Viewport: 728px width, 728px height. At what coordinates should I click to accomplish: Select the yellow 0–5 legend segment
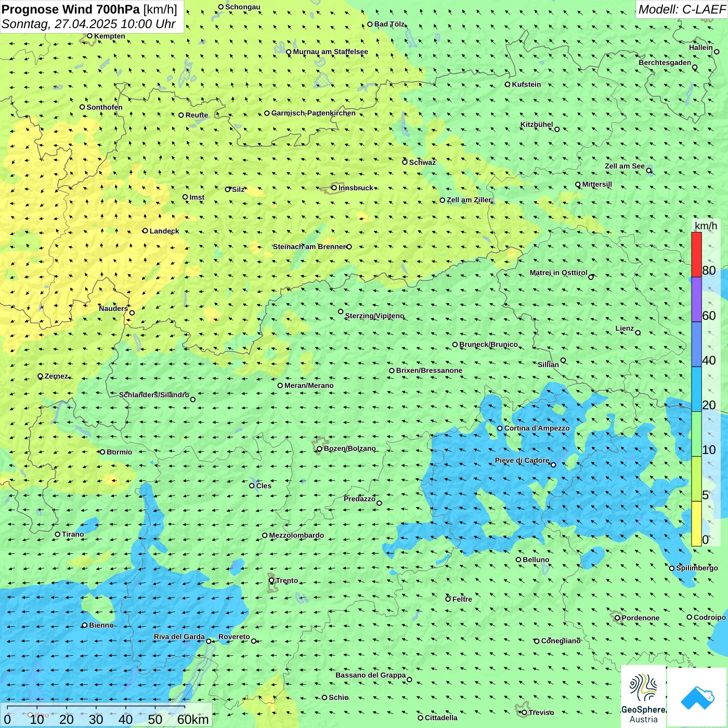pyautogui.click(x=696, y=524)
